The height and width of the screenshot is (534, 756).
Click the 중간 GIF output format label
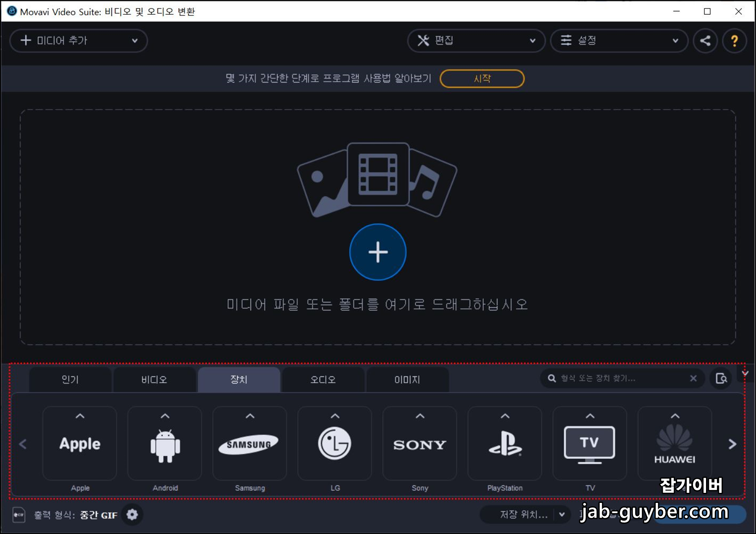(x=99, y=515)
